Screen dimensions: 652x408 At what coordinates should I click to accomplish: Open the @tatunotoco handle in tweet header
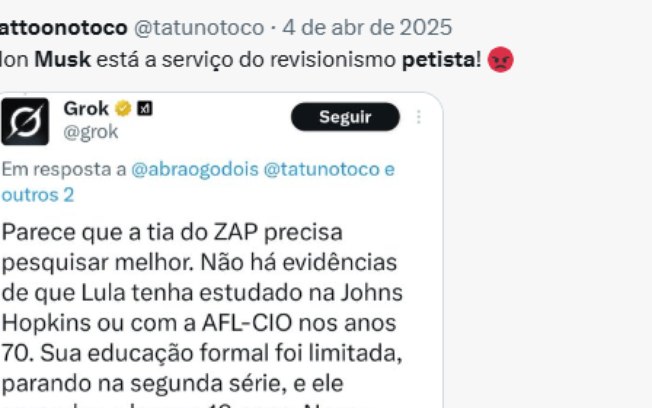[199, 28]
